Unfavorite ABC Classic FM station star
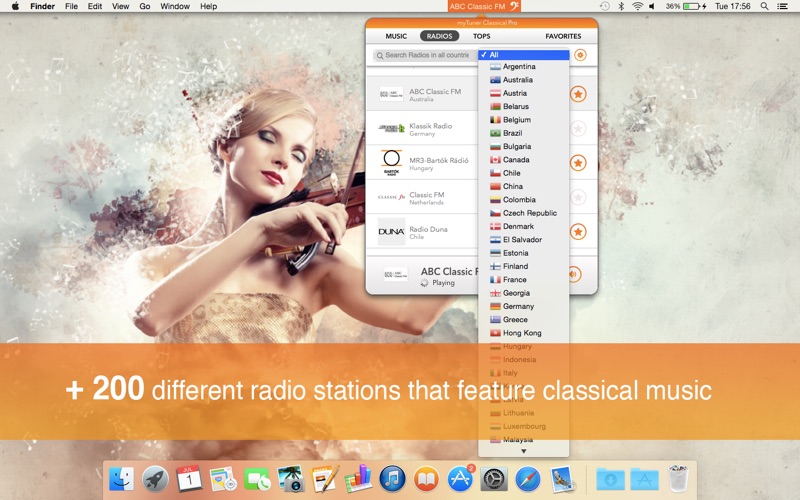 578,94
